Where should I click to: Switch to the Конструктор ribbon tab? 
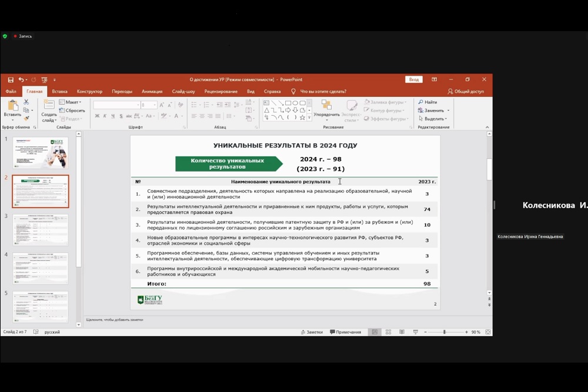coord(89,92)
